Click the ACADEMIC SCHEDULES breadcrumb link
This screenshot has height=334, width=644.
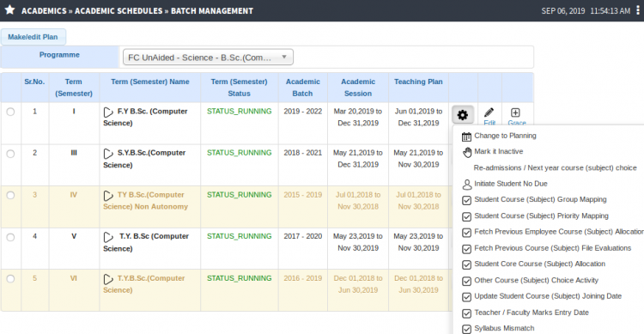coord(118,10)
